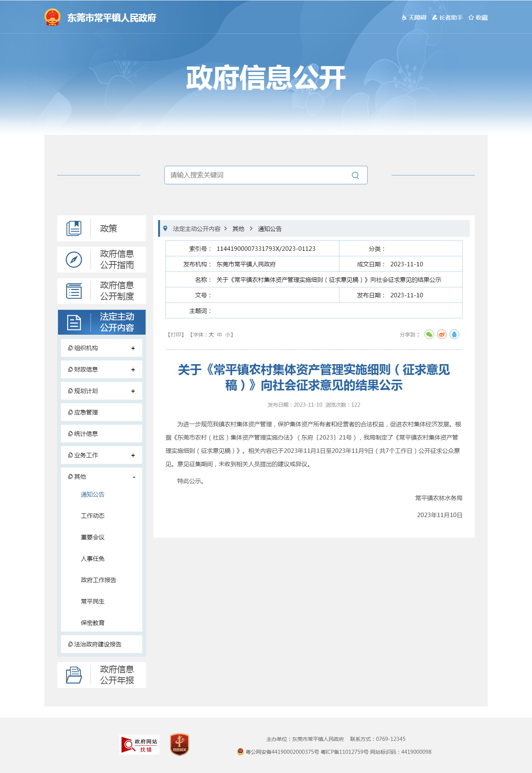Open 政府信息公开制度 section
Screen dimensions: 532x773
(102, 291)
